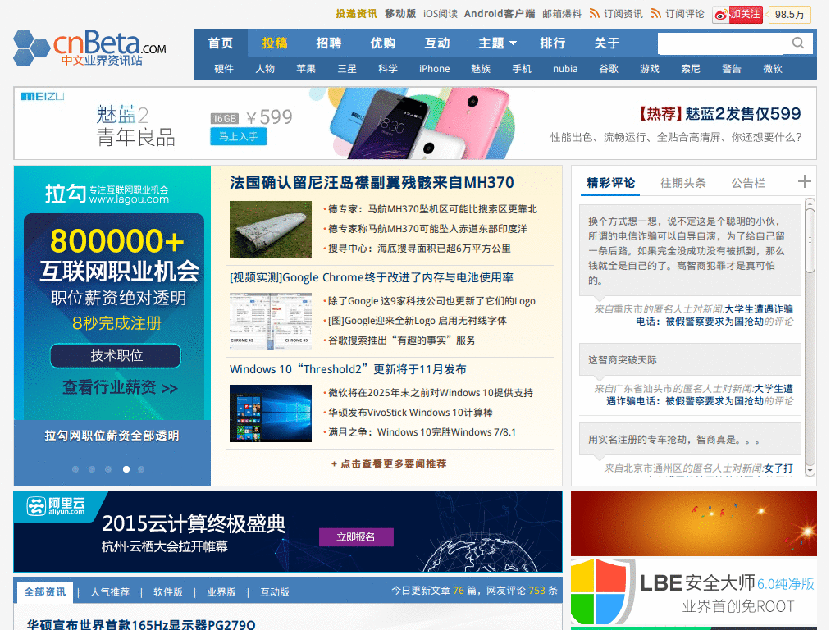Click the MEIZU logo in banner

tap(43, 97)
